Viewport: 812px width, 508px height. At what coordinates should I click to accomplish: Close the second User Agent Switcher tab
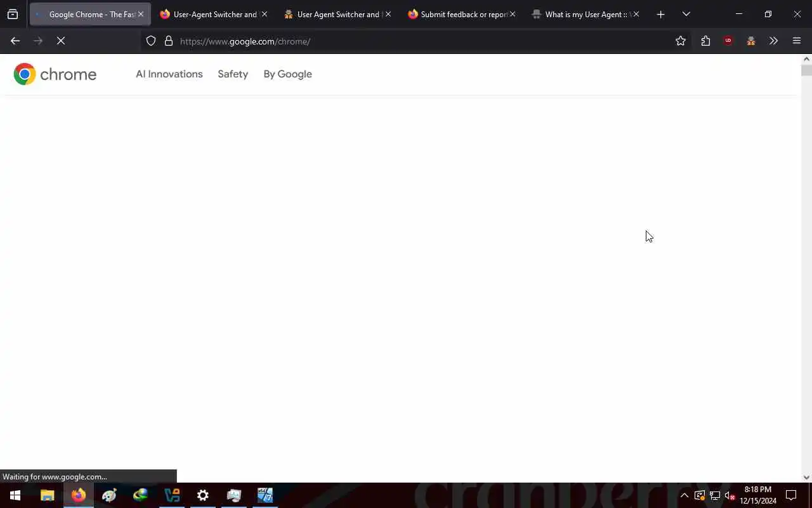388,14
